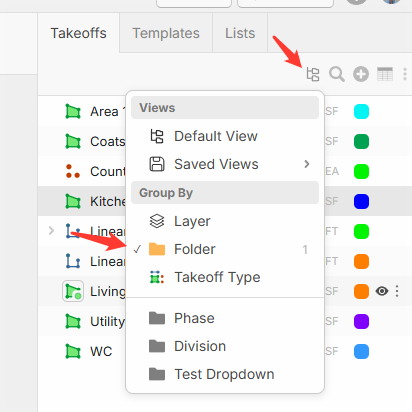Open the Living row three-dot options
The height and width of the screenshot is (412, 412).
(x=397, y=291)
